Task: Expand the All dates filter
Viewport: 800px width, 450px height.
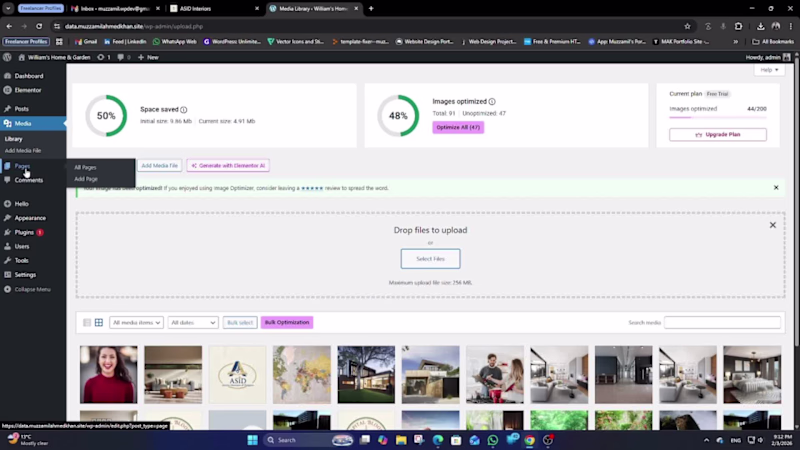Action: (193, 322)
